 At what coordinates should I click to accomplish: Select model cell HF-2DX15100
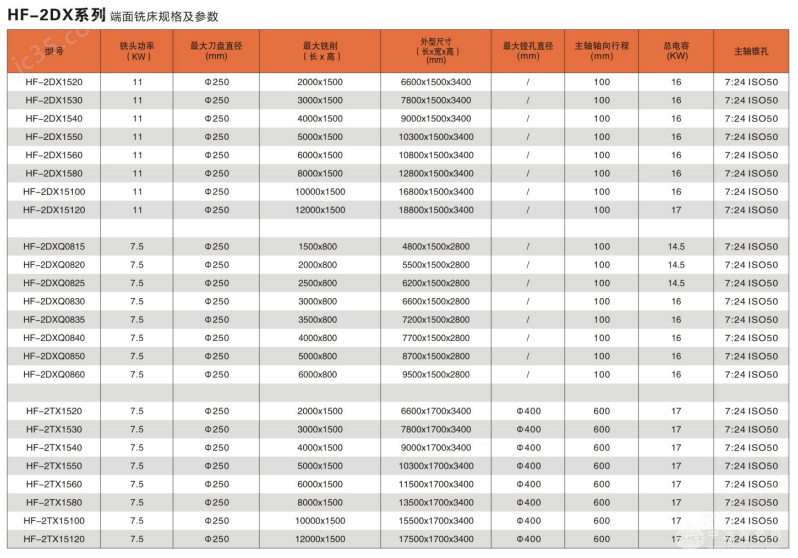click(x=54, y=192)
